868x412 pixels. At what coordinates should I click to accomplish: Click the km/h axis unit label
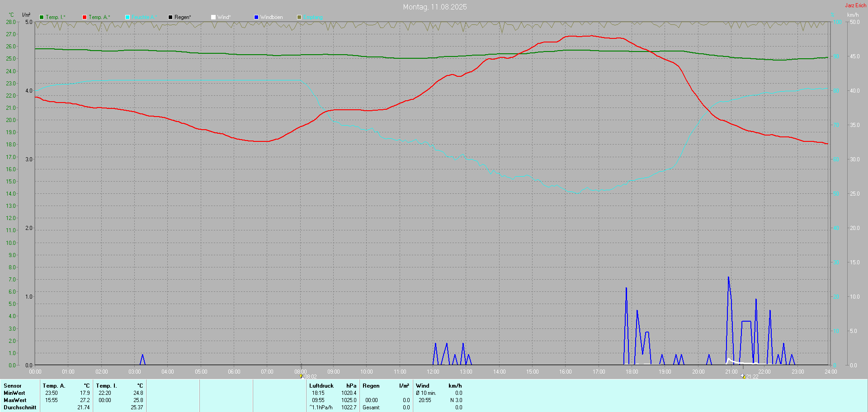click(853, 15)
